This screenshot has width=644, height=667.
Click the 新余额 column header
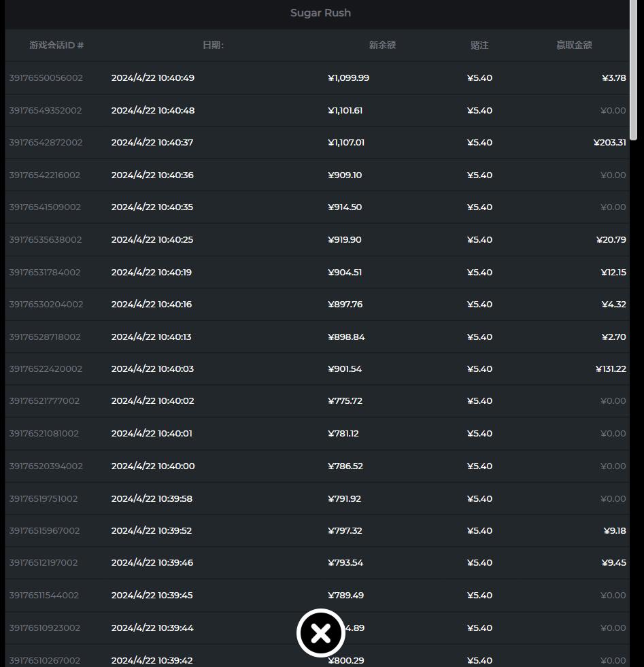[x=382, y=45]
